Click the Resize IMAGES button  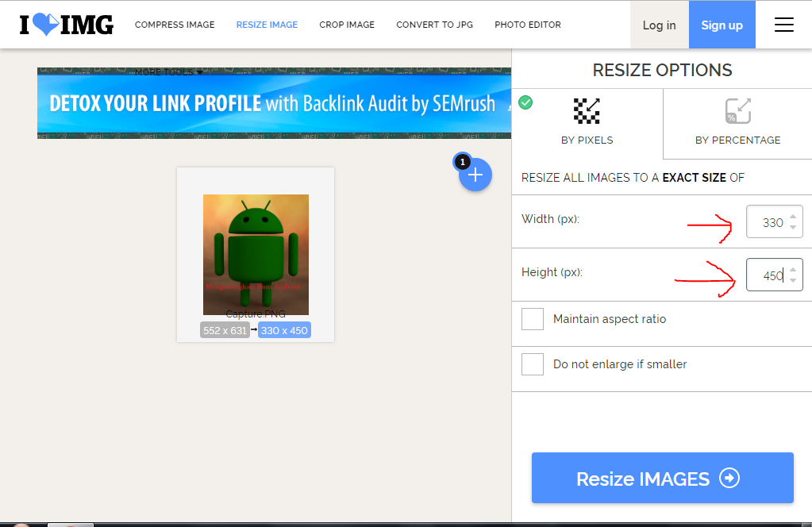point(662,478)
